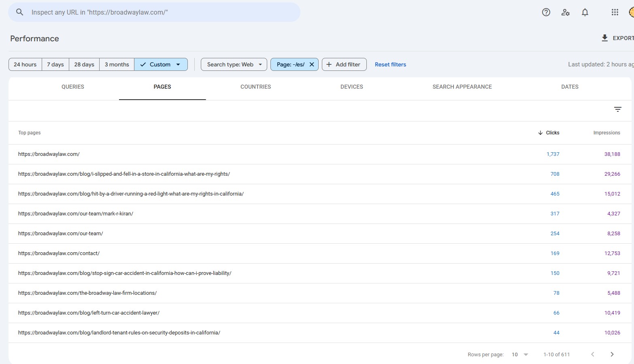The height and width of the screenshot is (364, 634).
Task: Open the Google apps grid
Action: tap(615, 12)
